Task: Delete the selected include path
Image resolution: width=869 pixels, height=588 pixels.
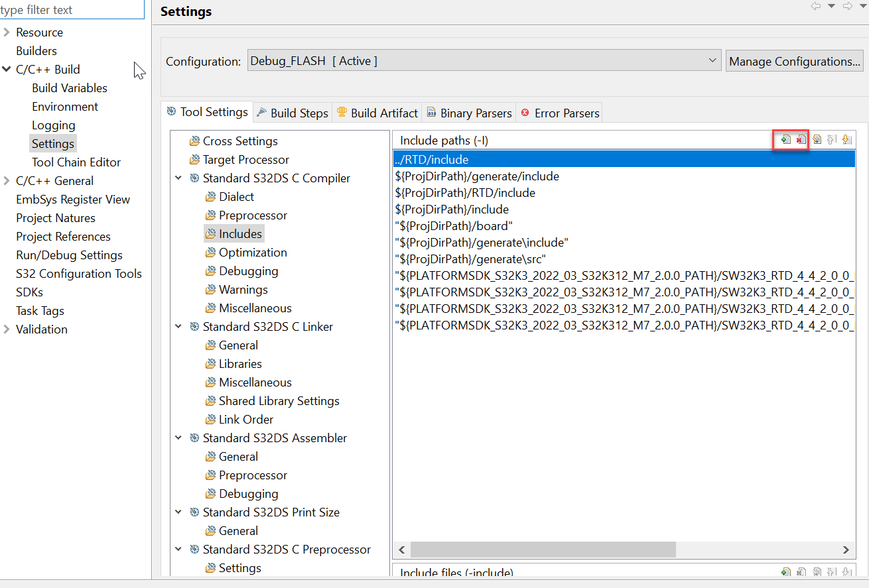Action: [x=801, y=139]
